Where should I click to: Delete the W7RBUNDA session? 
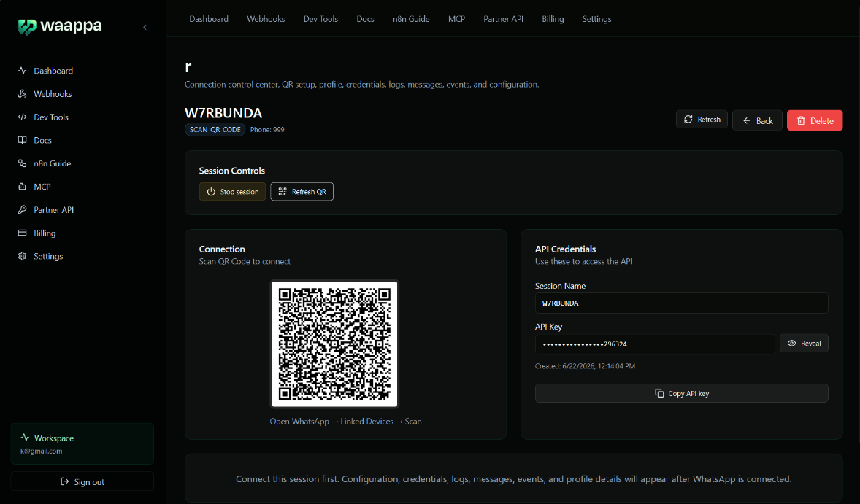815,120
